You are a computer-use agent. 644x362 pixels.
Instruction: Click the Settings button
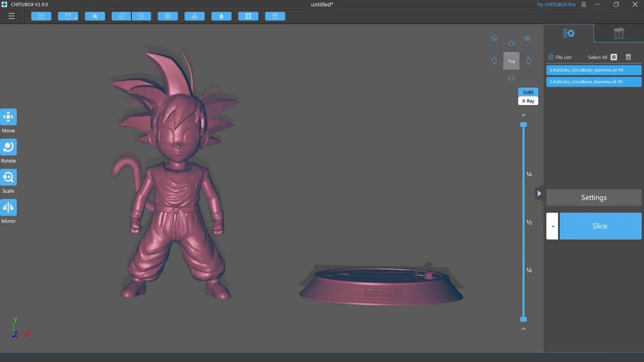pyautogui.click(x=594, y=197)
